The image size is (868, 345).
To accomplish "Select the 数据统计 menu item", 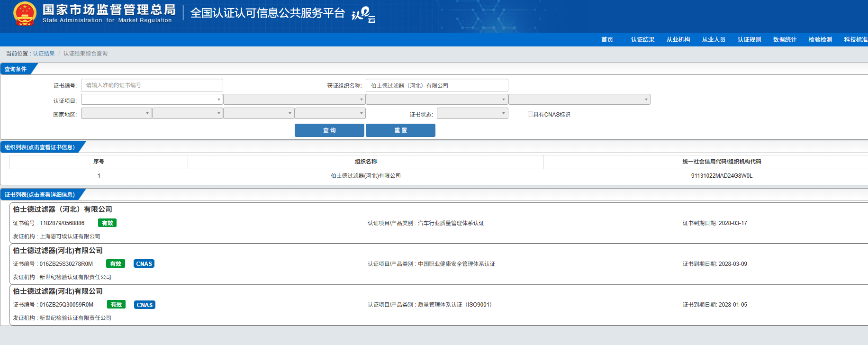I will (x=785, y=40).
